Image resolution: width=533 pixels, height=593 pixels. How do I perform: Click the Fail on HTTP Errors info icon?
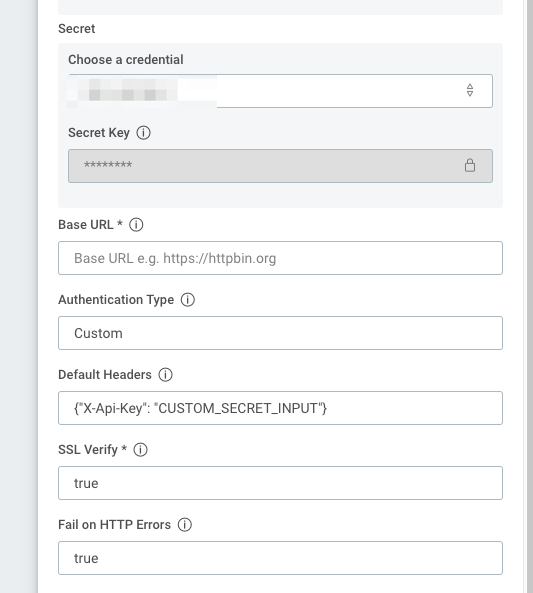185,525
